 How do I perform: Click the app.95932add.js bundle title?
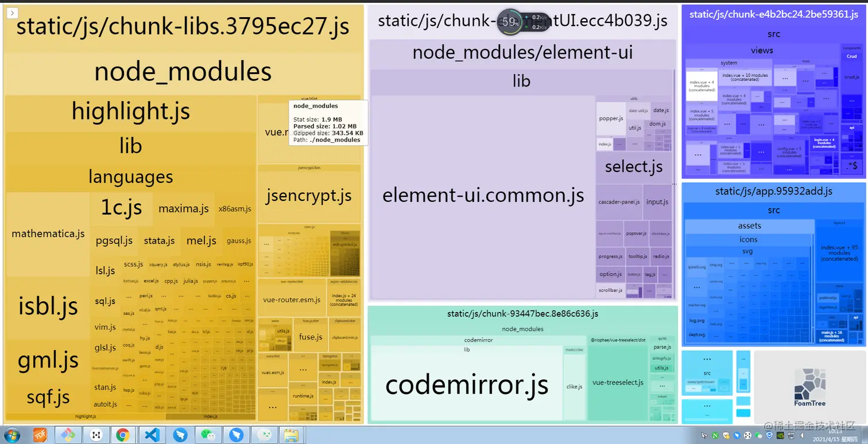point(773,191)
